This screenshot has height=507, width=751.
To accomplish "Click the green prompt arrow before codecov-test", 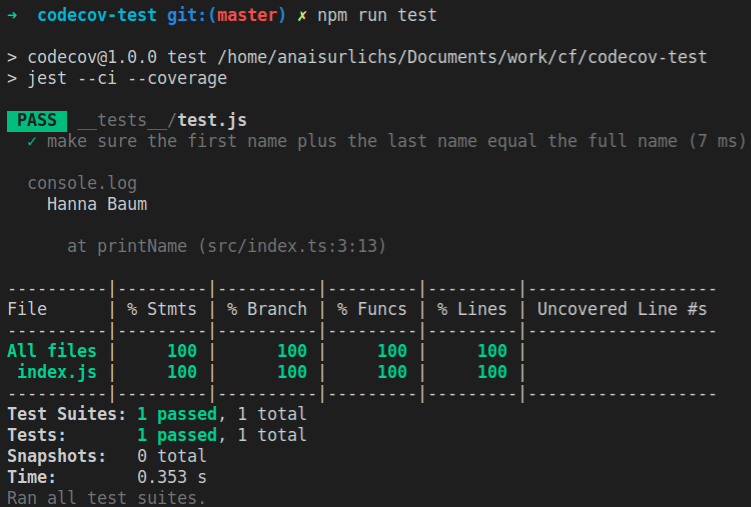I will (12, 16).
